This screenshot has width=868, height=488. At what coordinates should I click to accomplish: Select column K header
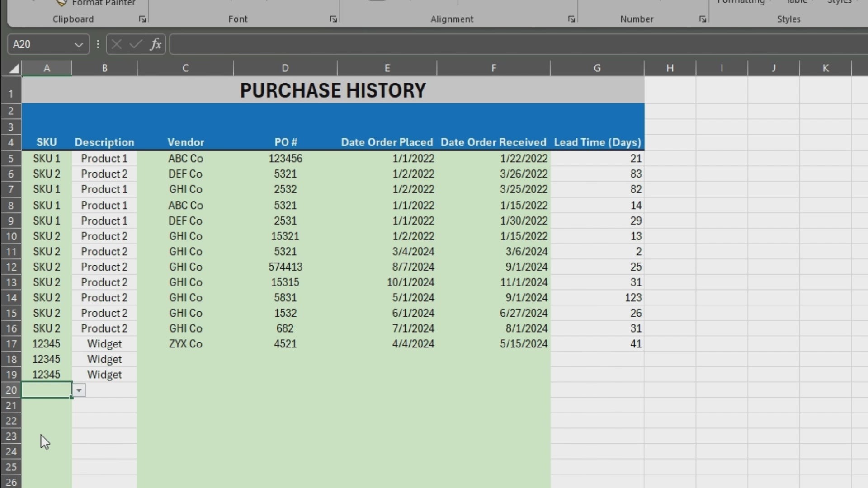pos(826,68)
